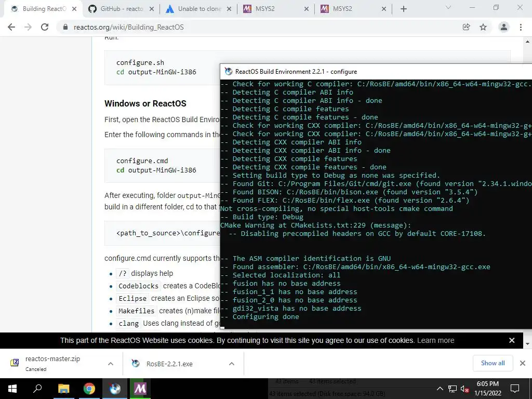This screenshot has width=532, height=399.
Task: Expand options for RosBE-2.2.1.exe download
Action: point(232,364)
